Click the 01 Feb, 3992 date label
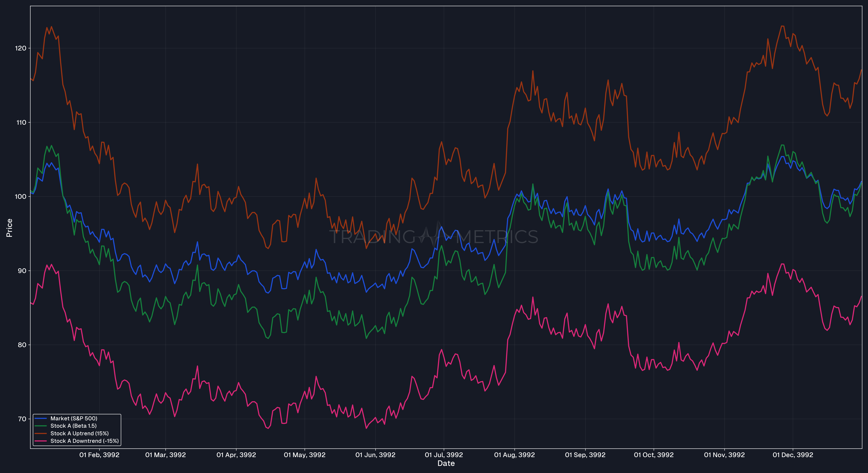This screenshot has height=473, width=868. pyautogui.click(x=99, y=455)
